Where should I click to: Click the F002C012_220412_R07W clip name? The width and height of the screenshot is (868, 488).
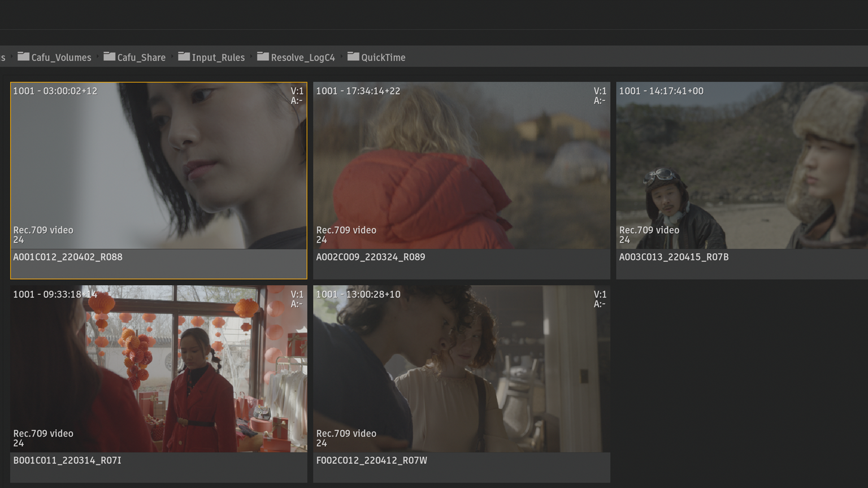point(372,460)
